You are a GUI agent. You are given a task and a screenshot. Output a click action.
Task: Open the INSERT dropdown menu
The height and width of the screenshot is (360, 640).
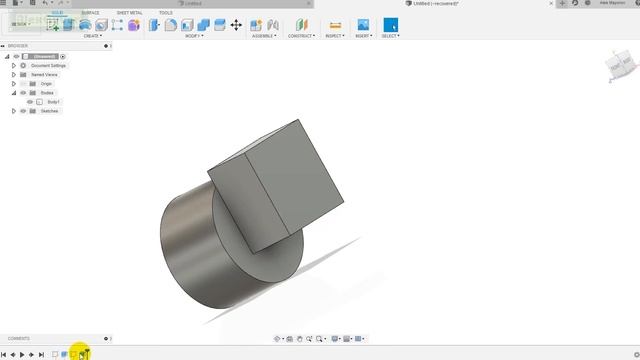pos(364,36)
